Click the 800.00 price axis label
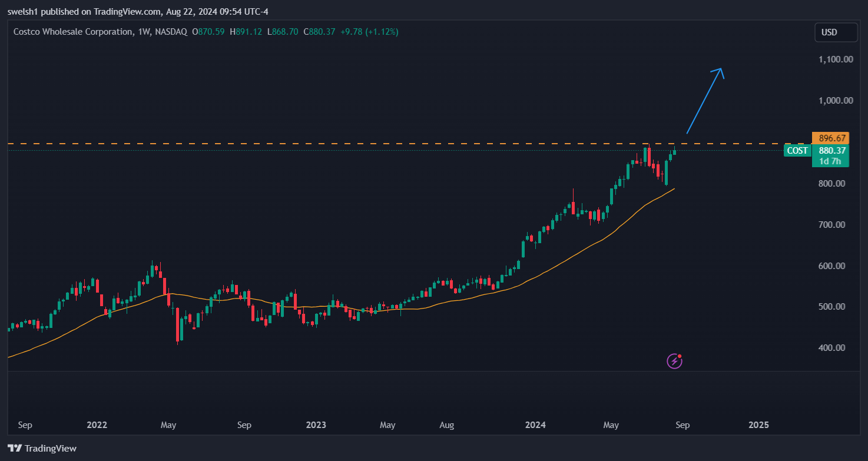 pos(832,183)
